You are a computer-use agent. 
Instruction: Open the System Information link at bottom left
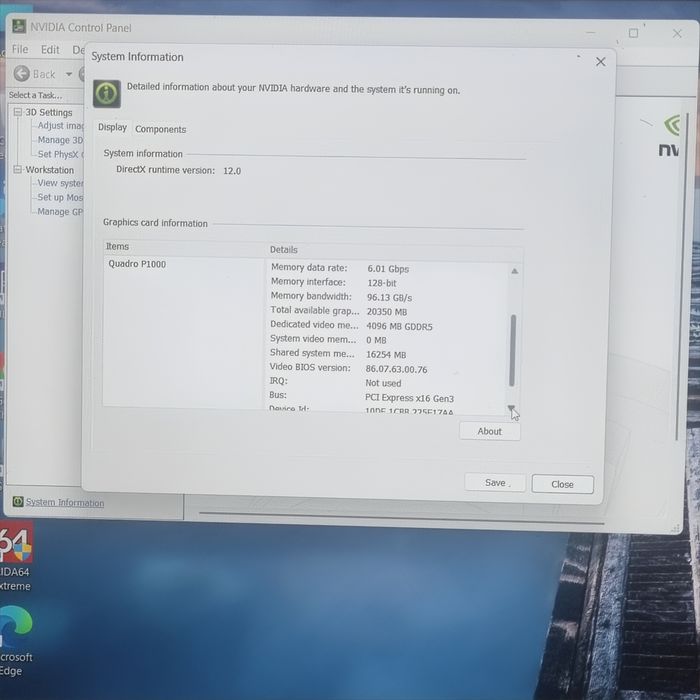click(65, 502)
